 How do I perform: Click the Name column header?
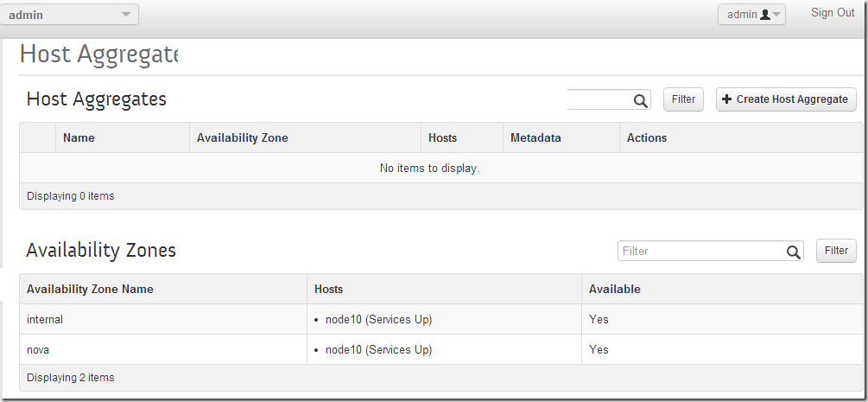tap(79, 138)
